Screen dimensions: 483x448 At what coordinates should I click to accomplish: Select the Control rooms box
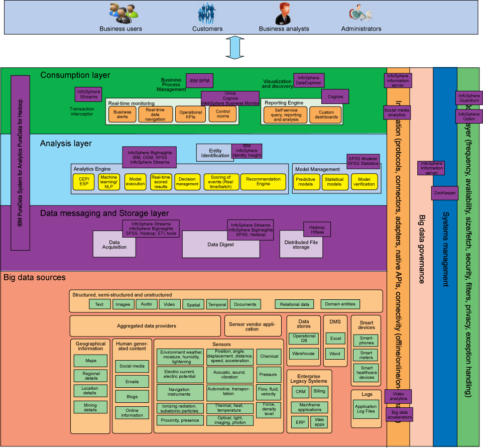tap(223, 114)
